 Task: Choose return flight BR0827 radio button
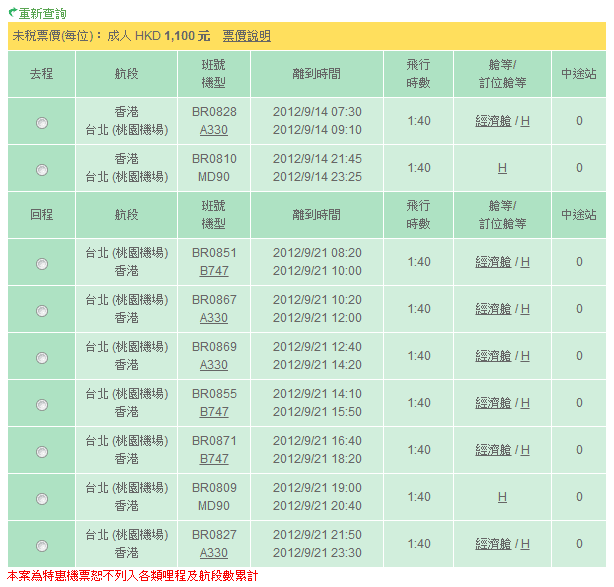[x=42, y=545]
